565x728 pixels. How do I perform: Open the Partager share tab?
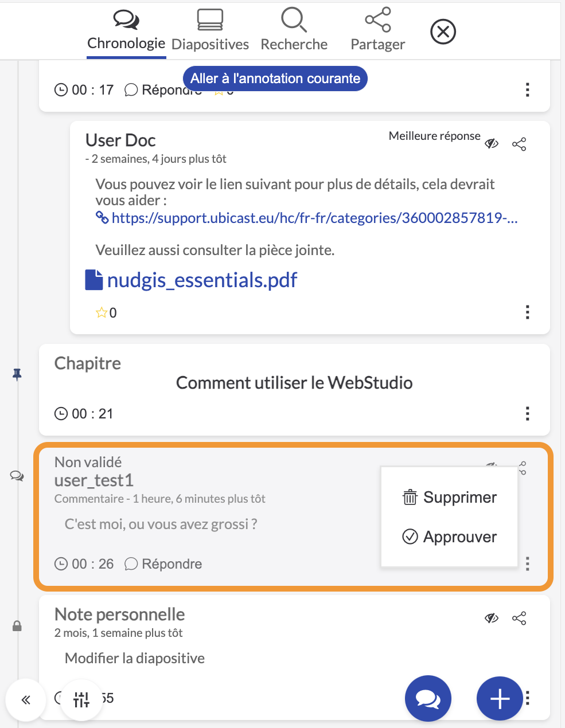click(x=377, y=30)
